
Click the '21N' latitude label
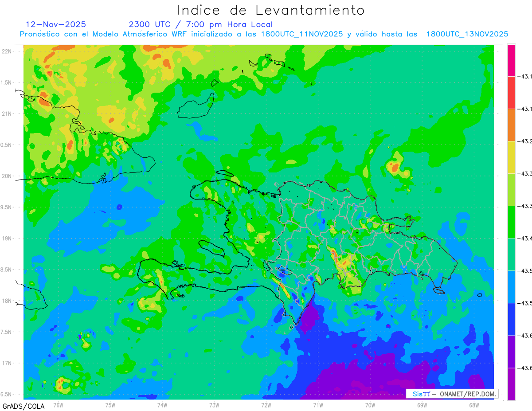[7, 114]
